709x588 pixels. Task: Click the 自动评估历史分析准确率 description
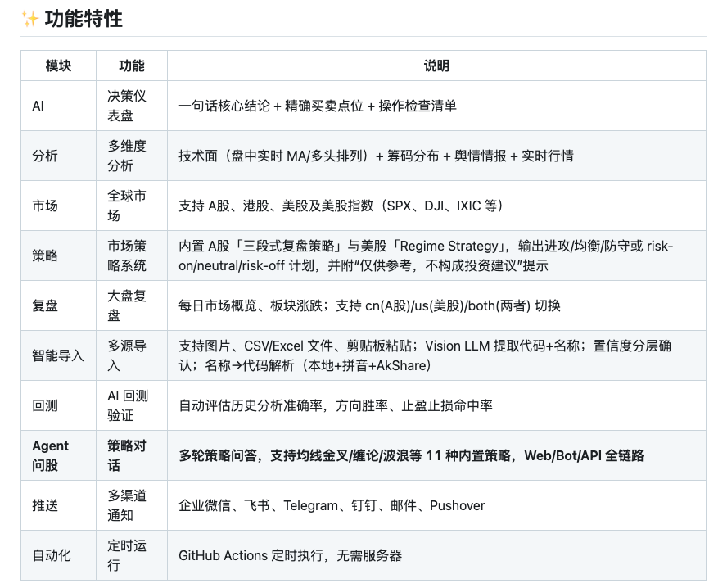[x=436, y=405]
